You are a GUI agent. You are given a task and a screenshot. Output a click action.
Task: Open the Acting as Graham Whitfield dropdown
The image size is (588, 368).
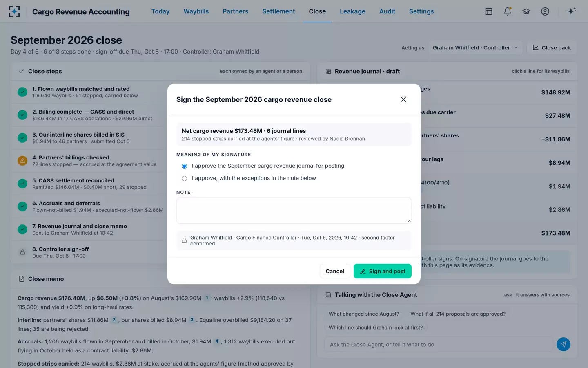tap(475, 48)
